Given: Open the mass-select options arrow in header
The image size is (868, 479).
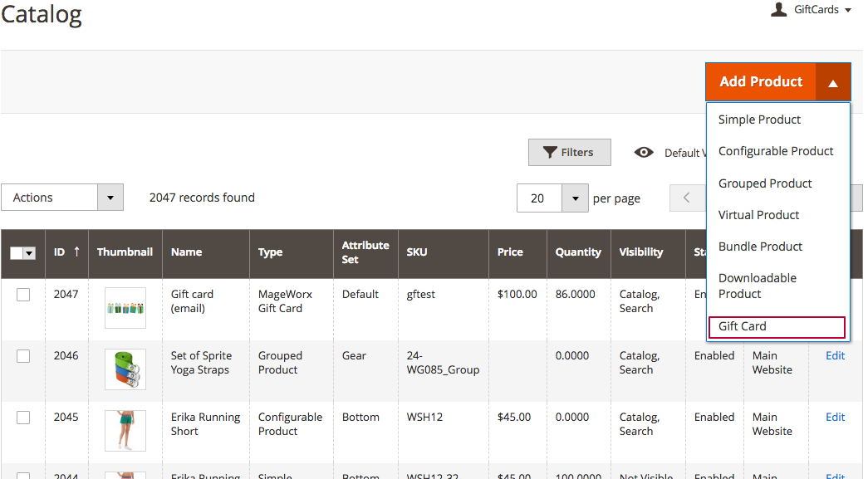Looking at the screenshot, I should pyautogui.click(x=29, y=253).
